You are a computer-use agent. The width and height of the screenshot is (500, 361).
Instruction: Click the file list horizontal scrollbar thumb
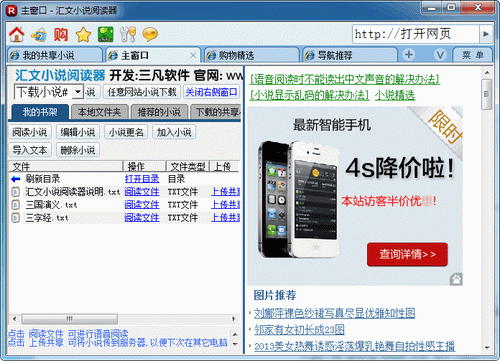(70, 319)
